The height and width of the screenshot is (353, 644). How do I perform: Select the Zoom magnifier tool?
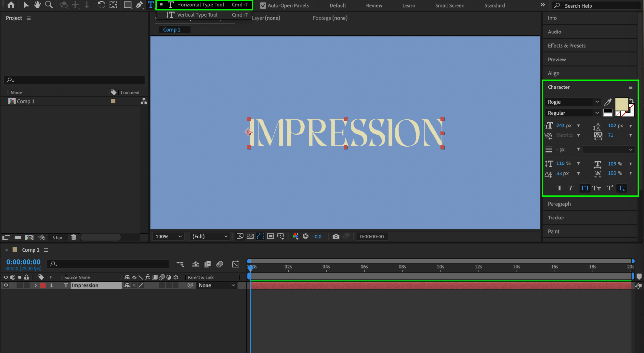pos(49,5)
